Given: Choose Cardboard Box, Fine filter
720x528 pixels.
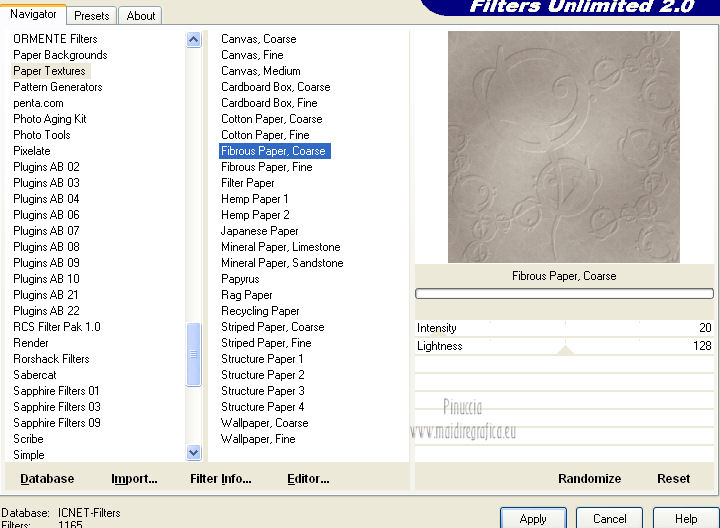Looking at the screenshot, I should (x=269, y=103).
